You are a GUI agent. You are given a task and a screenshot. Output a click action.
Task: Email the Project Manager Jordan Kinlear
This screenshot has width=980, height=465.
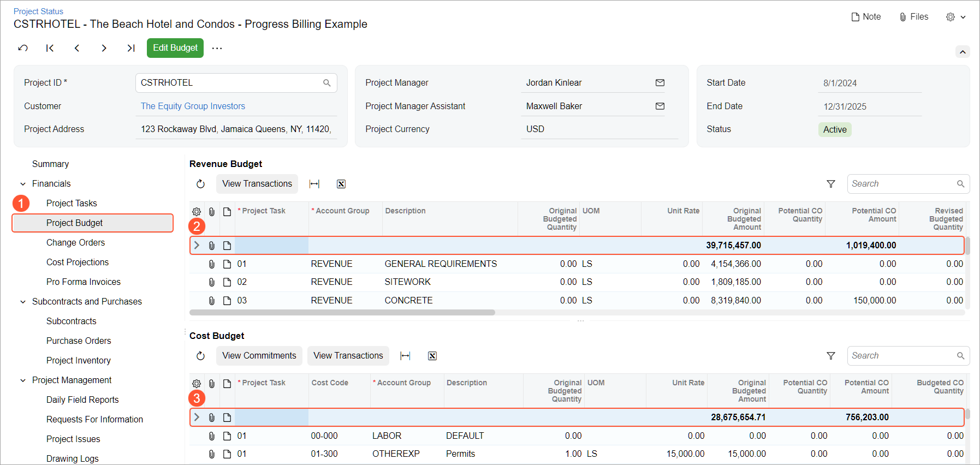[x=660, y=83]
